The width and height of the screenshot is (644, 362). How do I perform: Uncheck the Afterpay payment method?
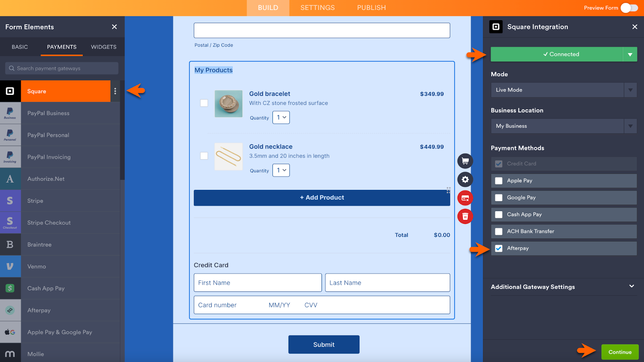point(499,248)
